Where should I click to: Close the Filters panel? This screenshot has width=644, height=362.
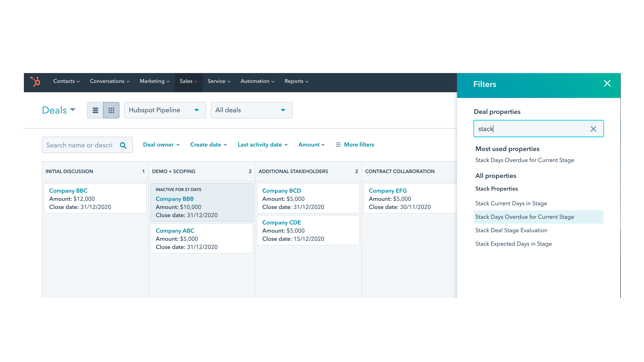pyautogui.click(x=607, y=83)
